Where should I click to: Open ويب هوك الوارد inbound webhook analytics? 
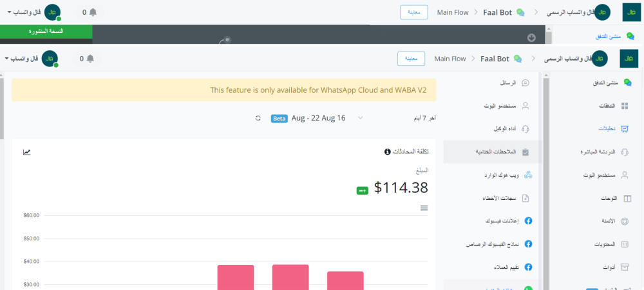pyautogui.click(x=526, y=175)
